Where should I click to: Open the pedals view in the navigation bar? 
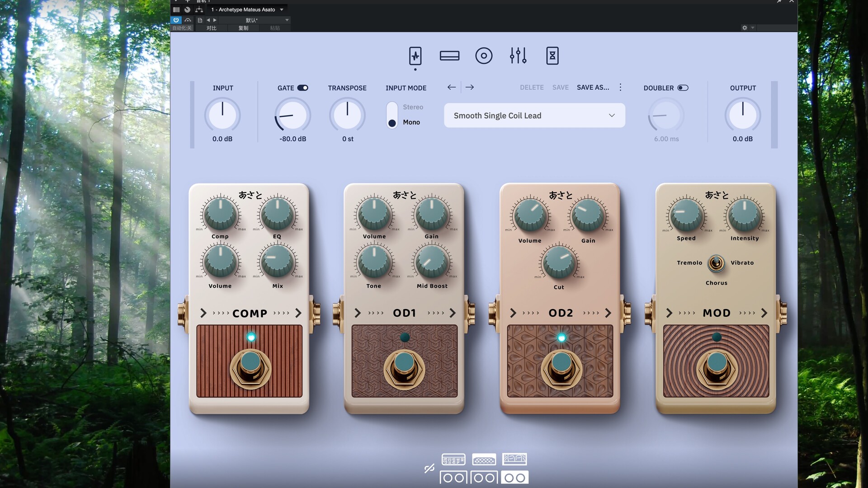[415, 56]
